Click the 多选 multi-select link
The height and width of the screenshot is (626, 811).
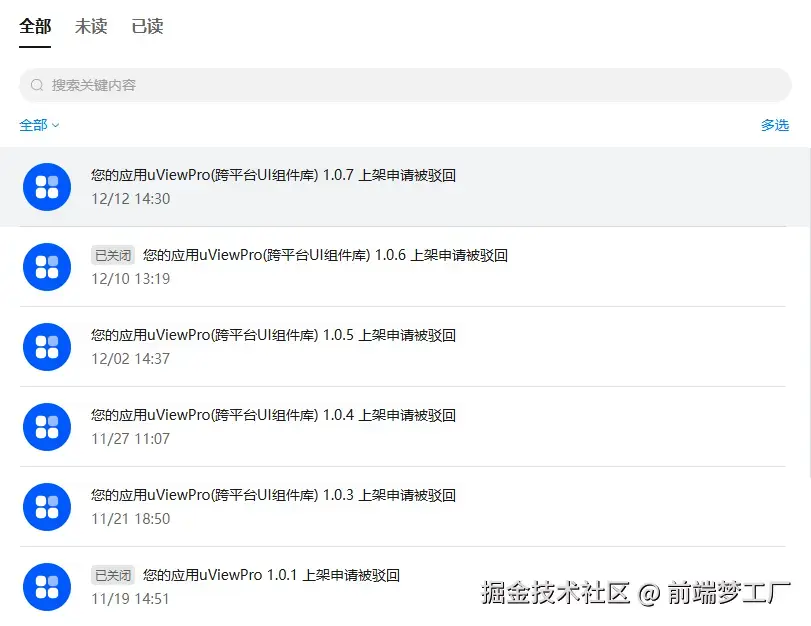click(775, 125)
